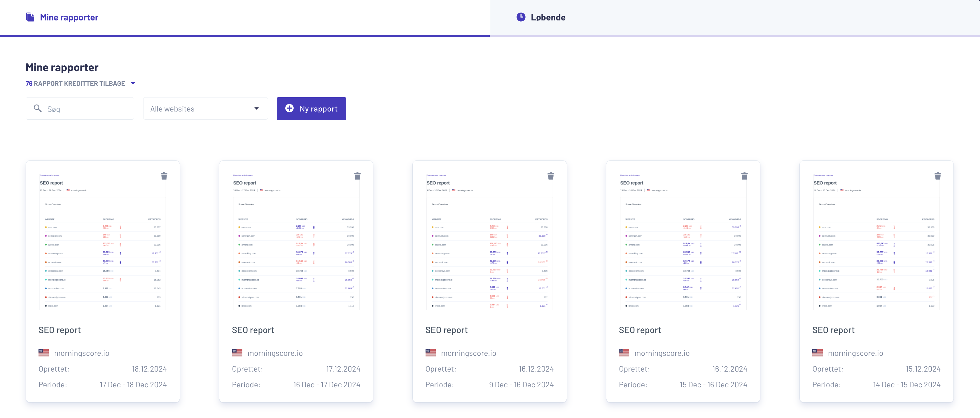Click the Mine rapporter page heading
Screen dimensions: 980x418
(62, 67)
